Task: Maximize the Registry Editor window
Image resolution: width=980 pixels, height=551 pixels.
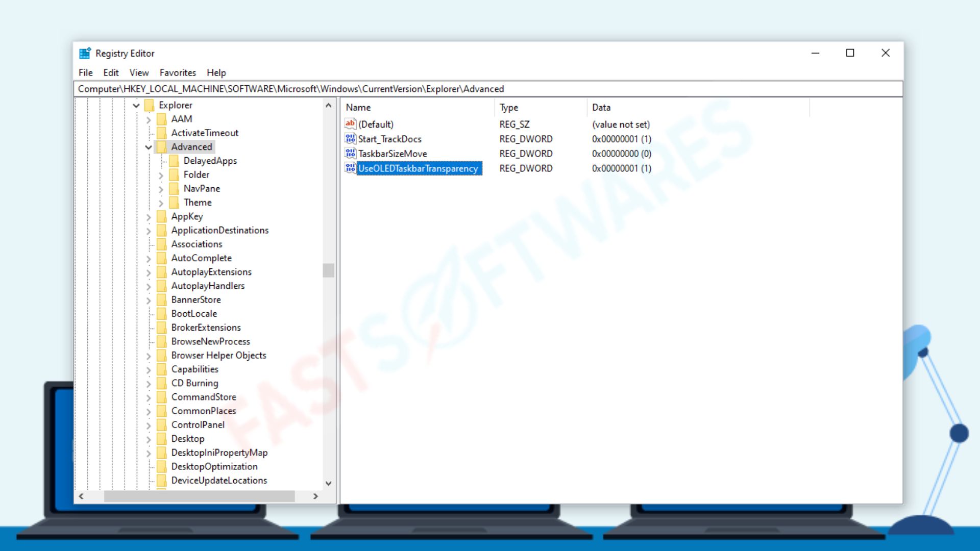Action: [x=850, y=53]
